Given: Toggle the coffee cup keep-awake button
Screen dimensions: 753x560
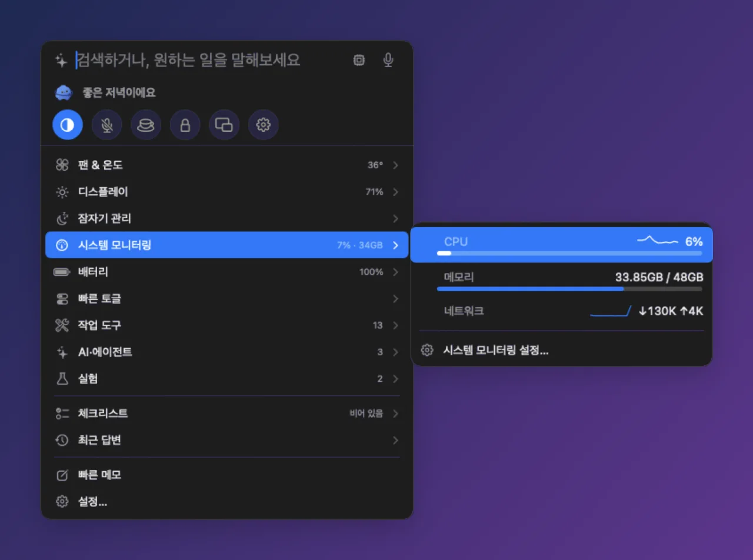Looking at the screenshot, I should tap(146, 125).
